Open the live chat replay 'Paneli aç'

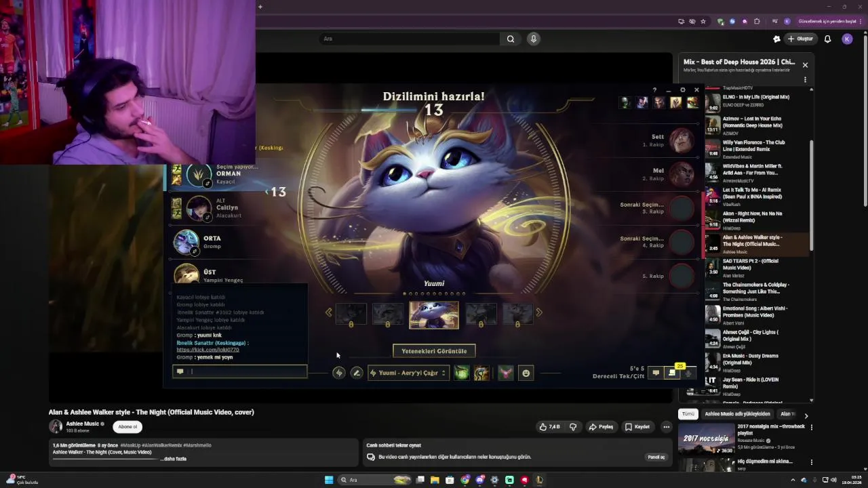tap(656, 457)
